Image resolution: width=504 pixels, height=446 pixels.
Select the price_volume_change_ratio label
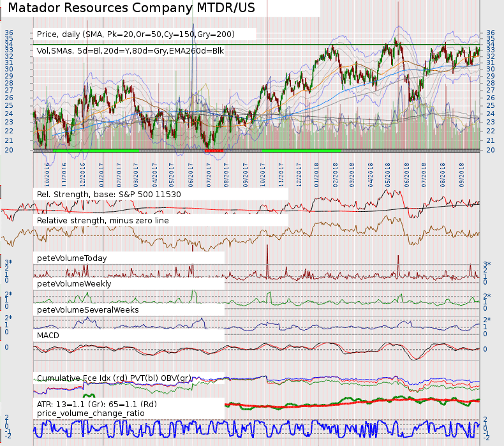tap(91, 413)
